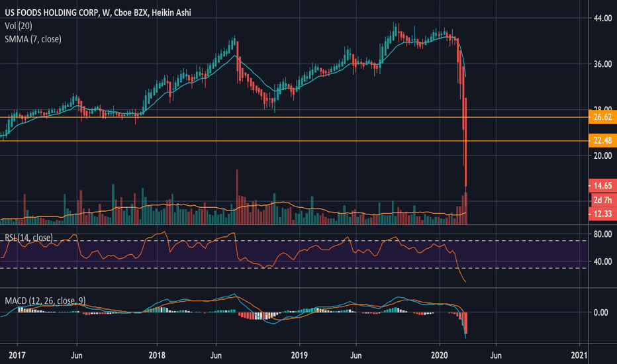Click the Jun label between 2018 and 2019
This screenshot has height=364, width=617.
[x=216, y=355]
